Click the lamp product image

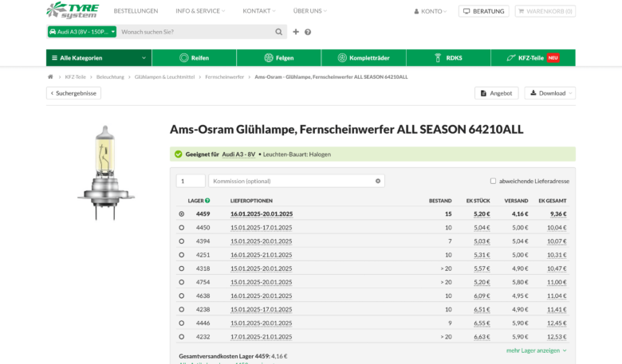coord(105,173)
